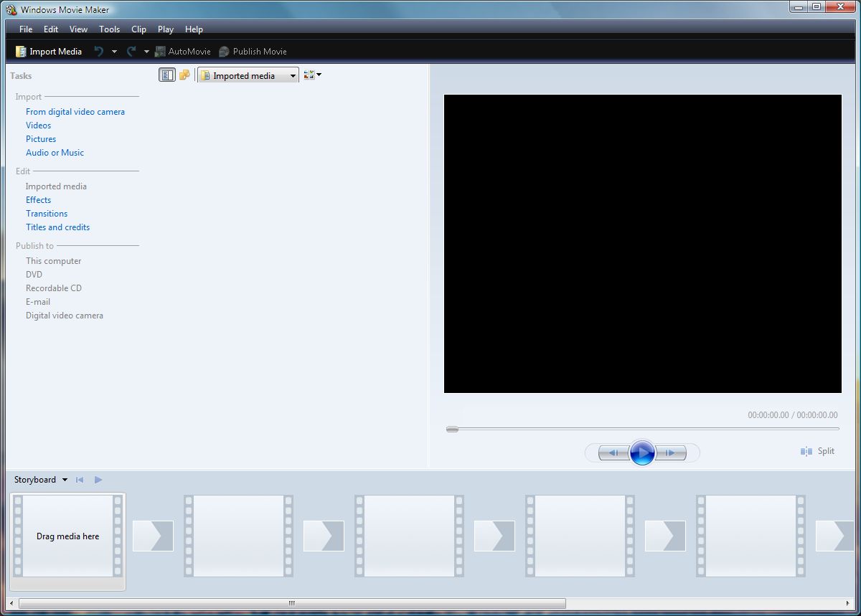This screenshot has width=861, height=616.
Task: Click the Undo arrow icon
Action: [x=99, y=52]
